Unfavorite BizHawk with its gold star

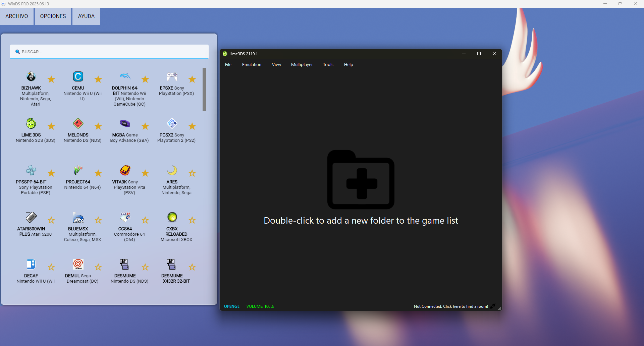(x=51, y=79)
